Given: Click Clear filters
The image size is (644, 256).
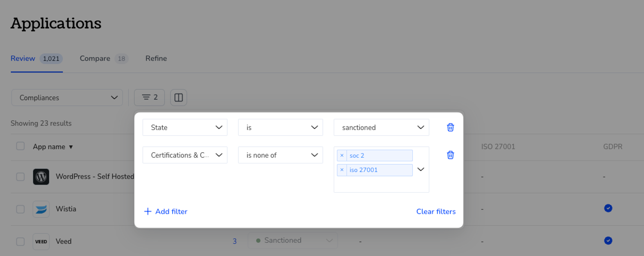Looking at the screenshot, I should point(436,211).
